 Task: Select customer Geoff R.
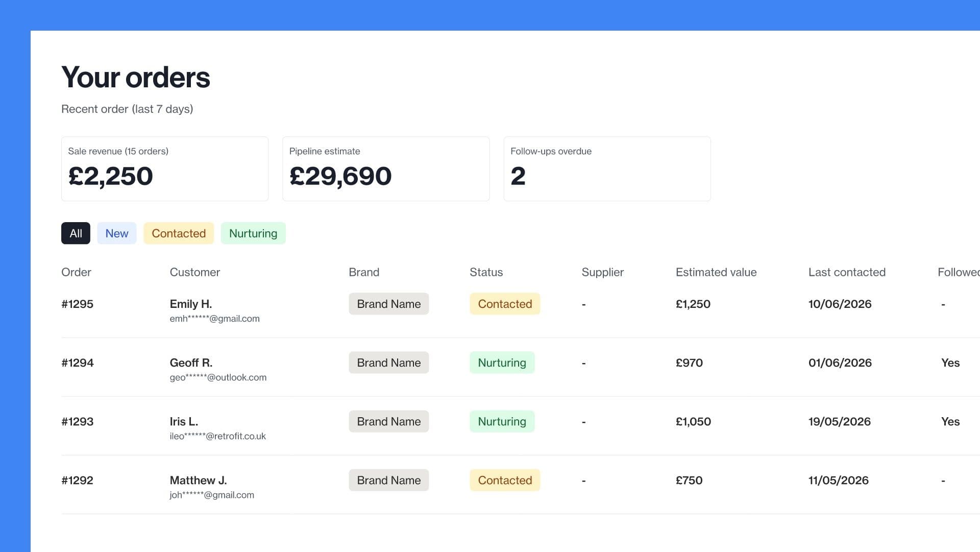point(191,363)
